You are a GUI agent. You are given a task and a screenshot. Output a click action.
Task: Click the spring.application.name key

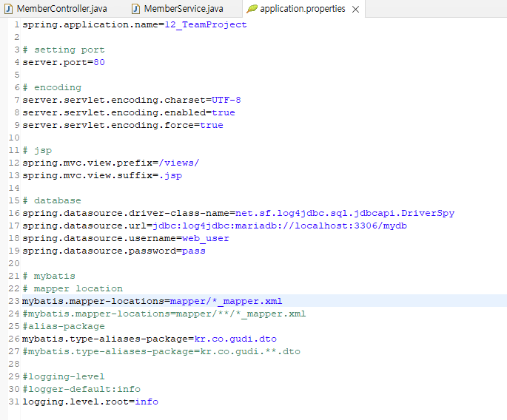point(90,24)
